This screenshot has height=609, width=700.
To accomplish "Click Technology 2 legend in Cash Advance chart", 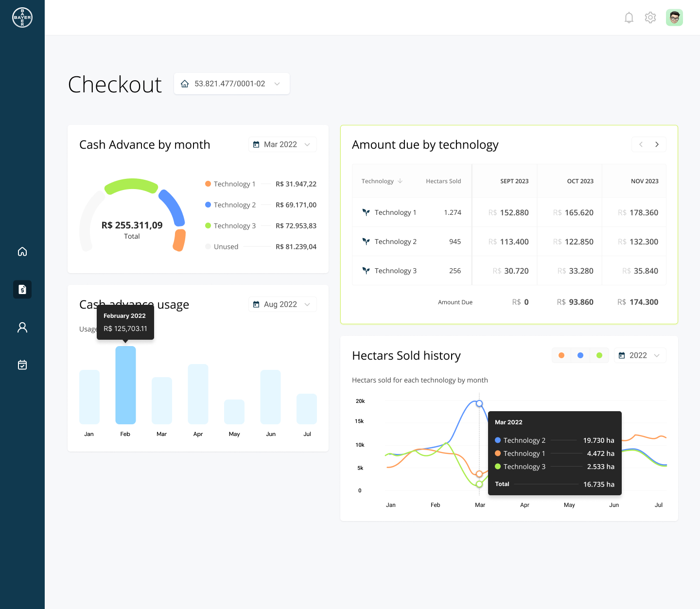I will click(230, 205).
